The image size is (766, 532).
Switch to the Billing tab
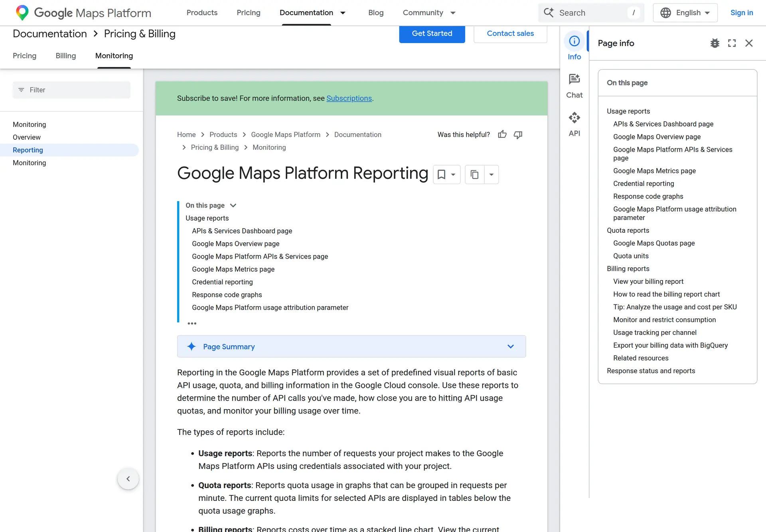(66, 56)
